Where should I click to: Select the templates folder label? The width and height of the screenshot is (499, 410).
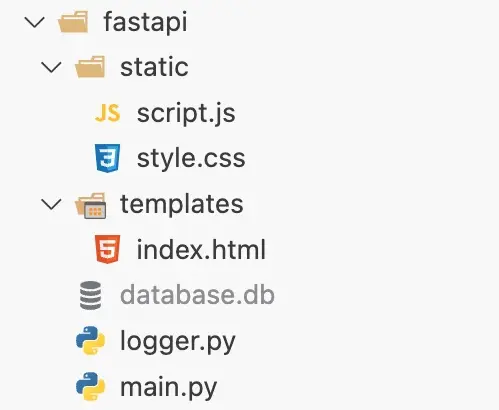(182, 204)
